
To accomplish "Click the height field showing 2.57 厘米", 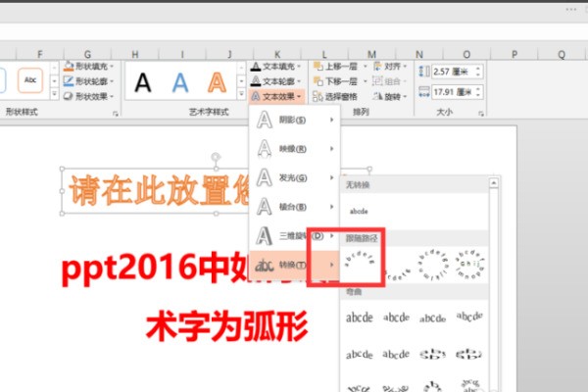I will click(x=453, y=72).
